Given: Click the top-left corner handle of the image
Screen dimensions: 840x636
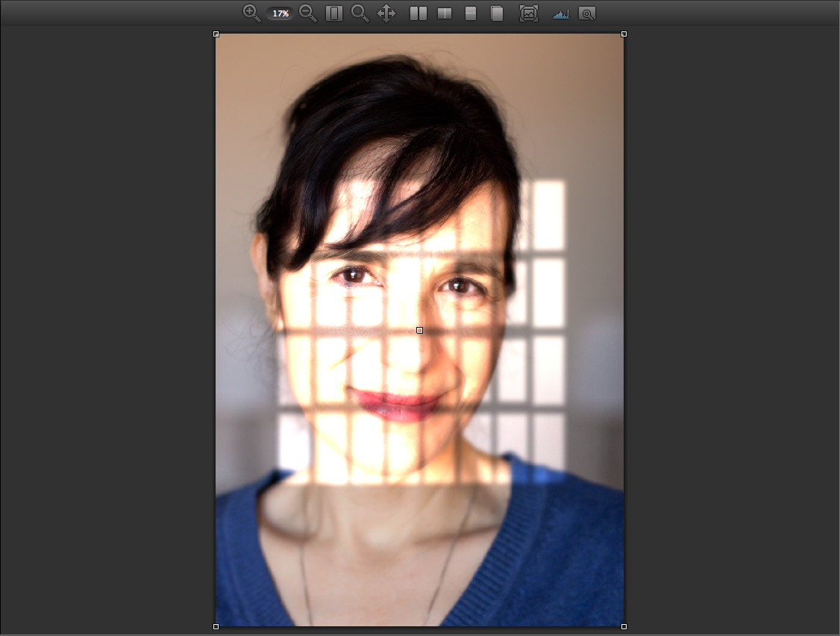Looking at the screenshot, I should click(216, 34).
